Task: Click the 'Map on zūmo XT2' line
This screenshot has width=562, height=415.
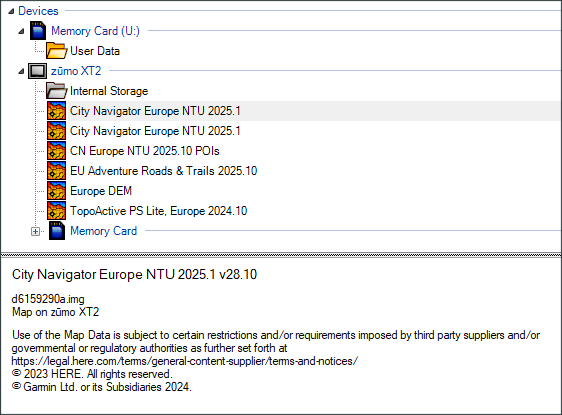Action: click(x=56, y=312)
